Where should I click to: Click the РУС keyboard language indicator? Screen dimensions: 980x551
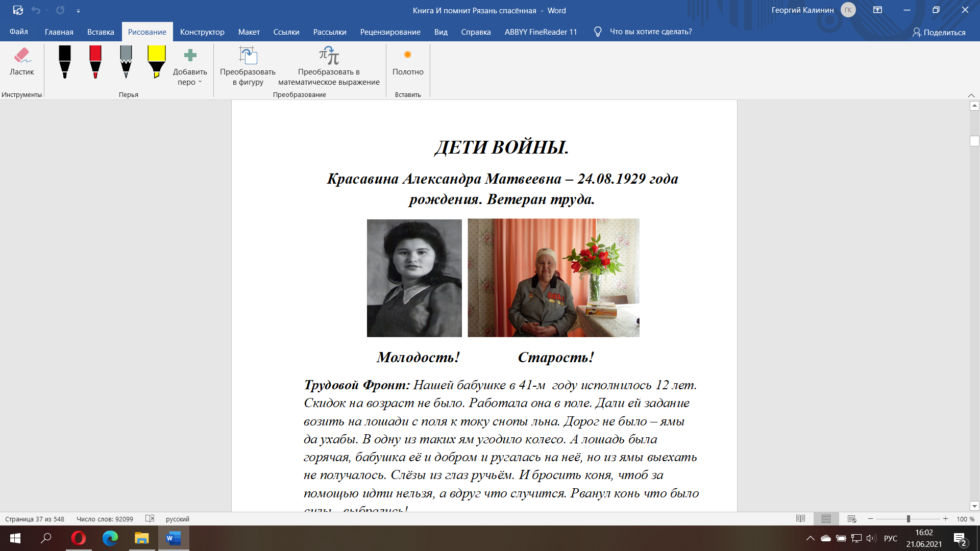[891, 538]
